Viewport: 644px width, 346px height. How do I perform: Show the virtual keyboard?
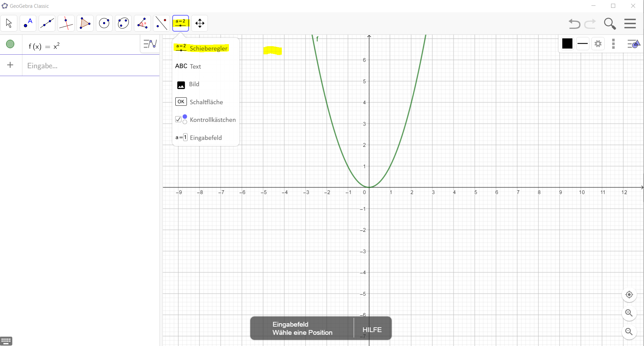[x=6, y=341]
